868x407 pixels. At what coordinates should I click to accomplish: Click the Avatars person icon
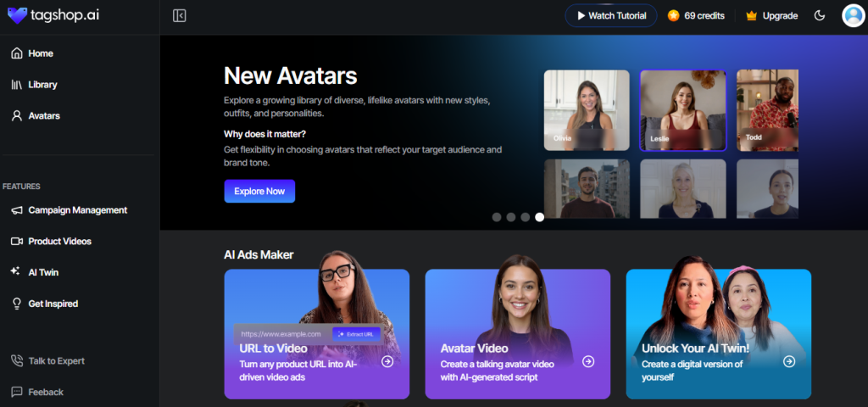click(x=17, y=115)
